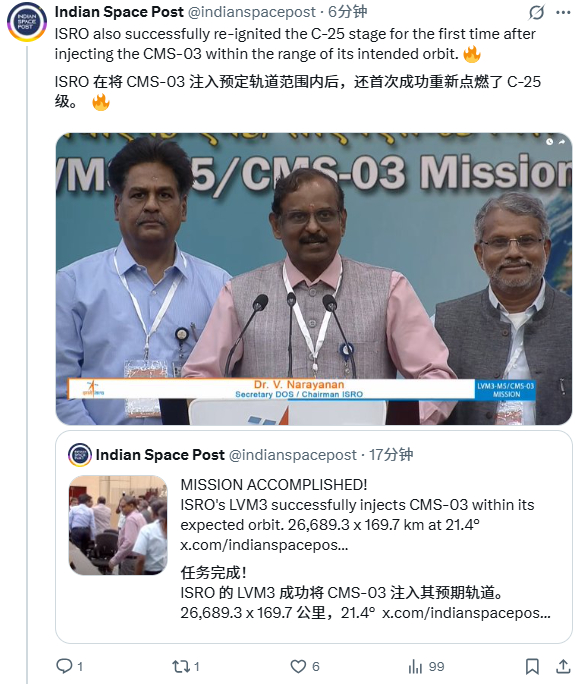Click the share arrow icon on image corner

coord(562,142)
